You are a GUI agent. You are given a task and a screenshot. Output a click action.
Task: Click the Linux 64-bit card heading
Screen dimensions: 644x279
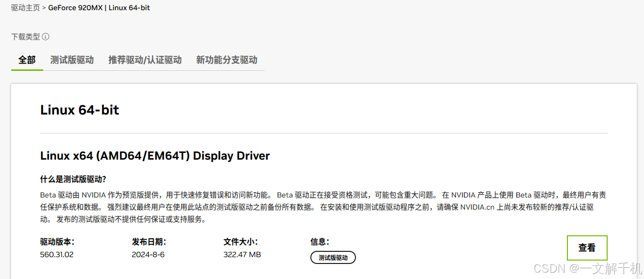(80, 110)
